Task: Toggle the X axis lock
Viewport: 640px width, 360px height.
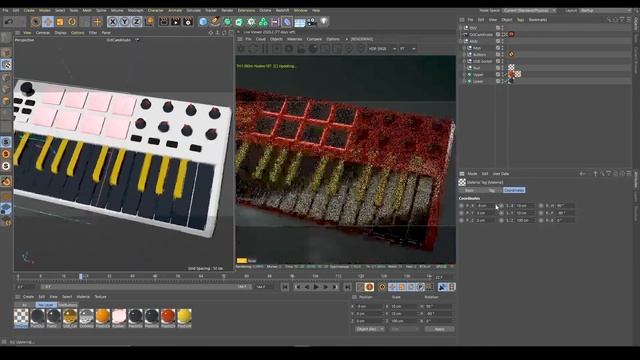Action: click(x=113, y=22)
